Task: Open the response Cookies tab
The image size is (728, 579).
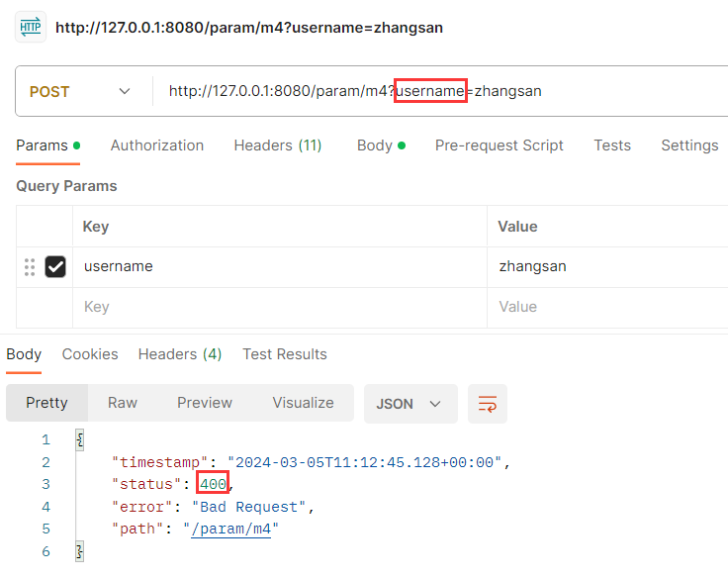Action: coord(90,354)
